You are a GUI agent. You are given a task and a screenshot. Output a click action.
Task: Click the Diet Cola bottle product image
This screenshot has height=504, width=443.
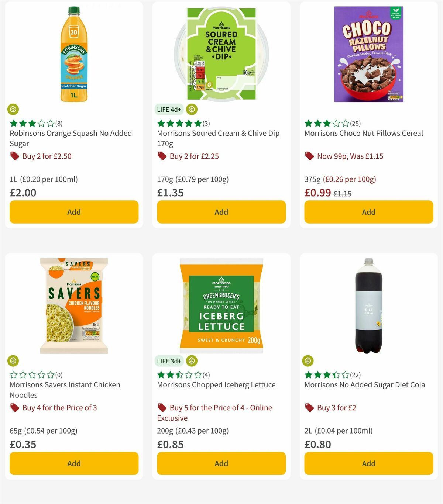368,306
